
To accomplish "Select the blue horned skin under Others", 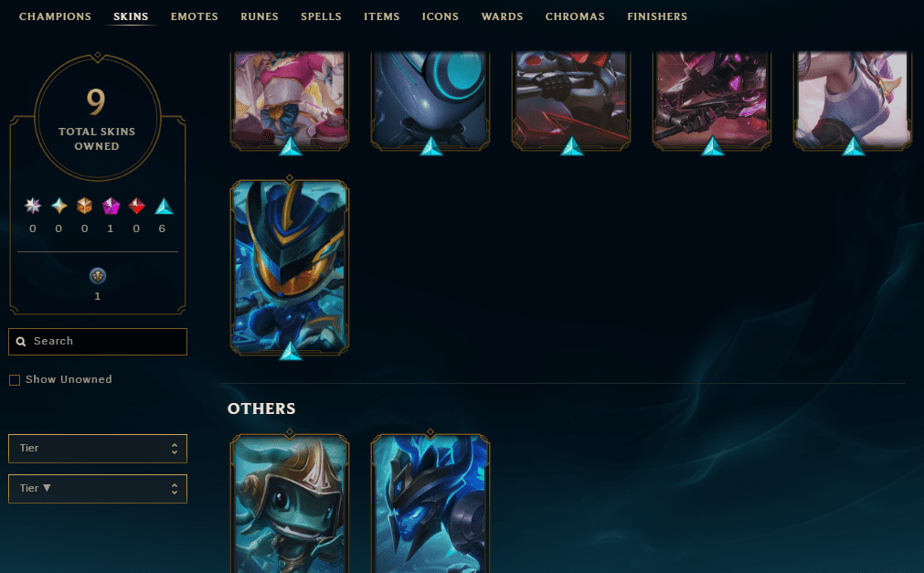I will 430,504.
